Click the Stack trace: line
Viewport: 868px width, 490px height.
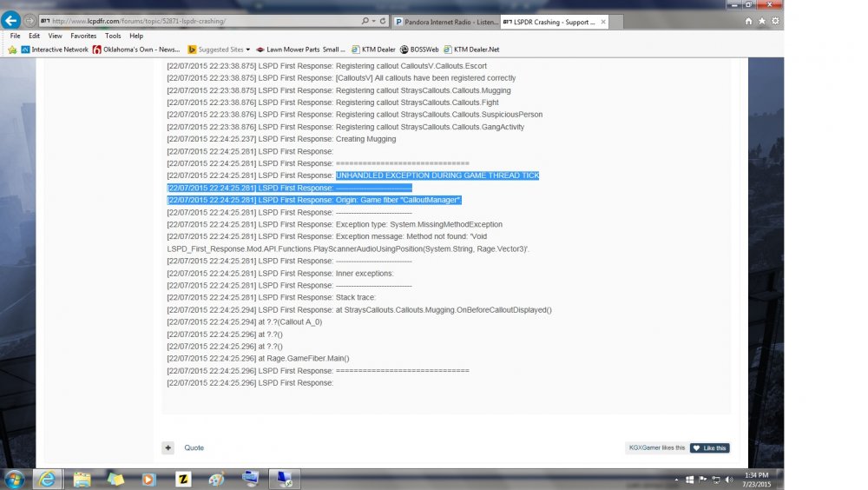tap(271, 297)
